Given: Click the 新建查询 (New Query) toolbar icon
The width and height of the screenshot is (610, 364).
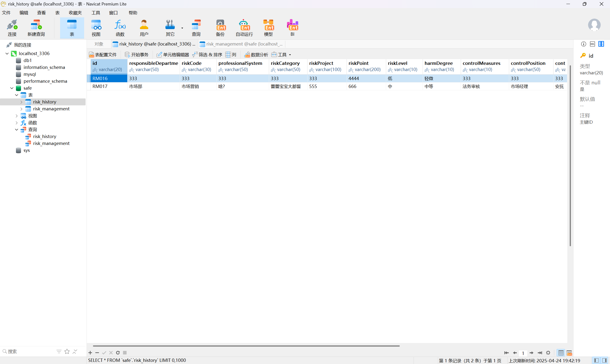Looking at the screenshot, I should coord(36,28).
